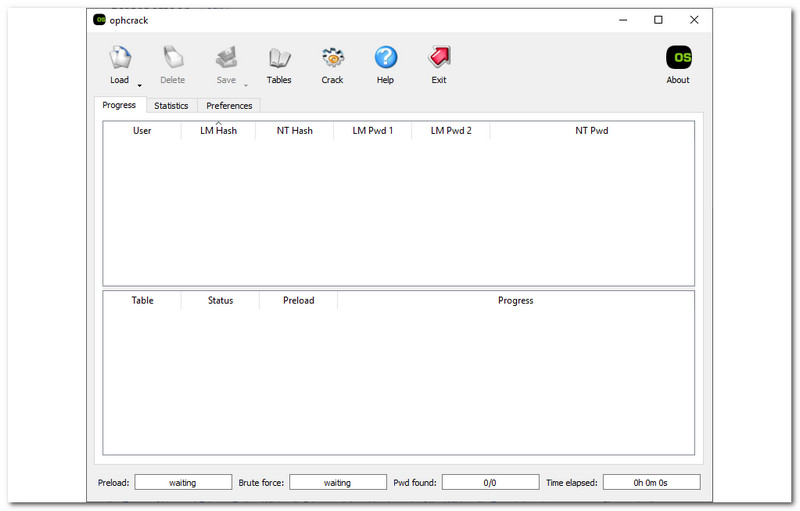The height and width of the screenshot is (511, 800).
Task: Click the Brute force waiting status field
Action: 338,482
